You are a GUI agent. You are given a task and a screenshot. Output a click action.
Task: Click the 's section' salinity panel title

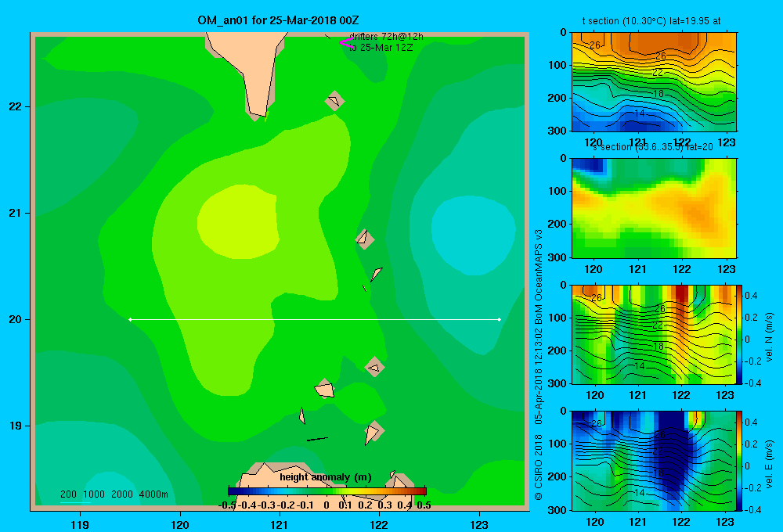[652, 147]
